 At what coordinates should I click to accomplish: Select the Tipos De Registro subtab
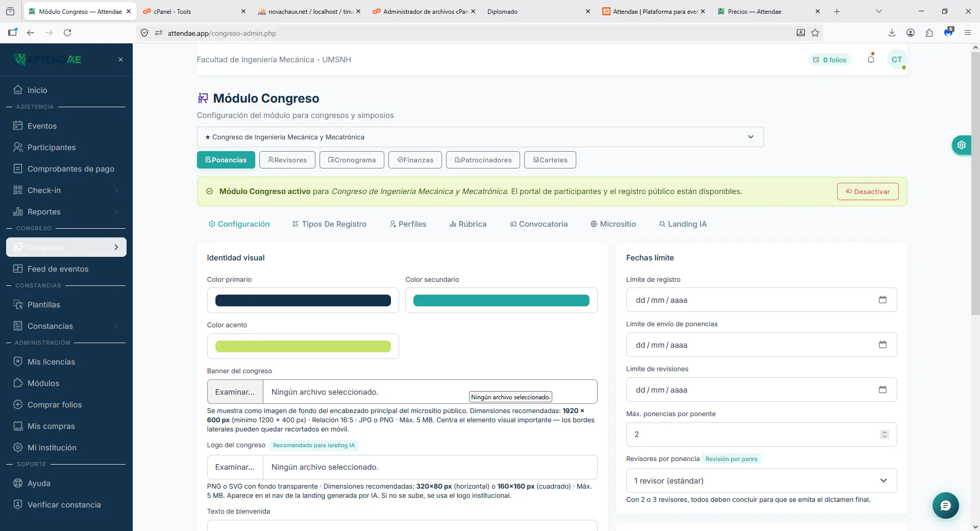pyautogui.click(x=329, y=224)
